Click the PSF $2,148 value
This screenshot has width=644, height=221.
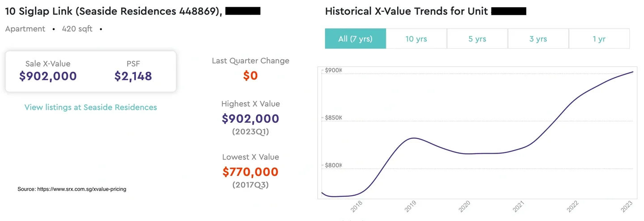tap(133, 76)
